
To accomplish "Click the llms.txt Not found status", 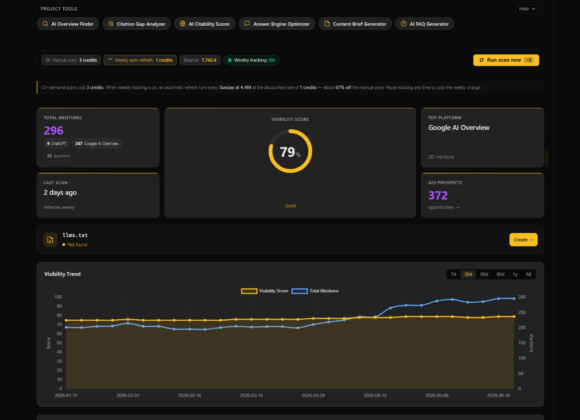I will 75,245.
